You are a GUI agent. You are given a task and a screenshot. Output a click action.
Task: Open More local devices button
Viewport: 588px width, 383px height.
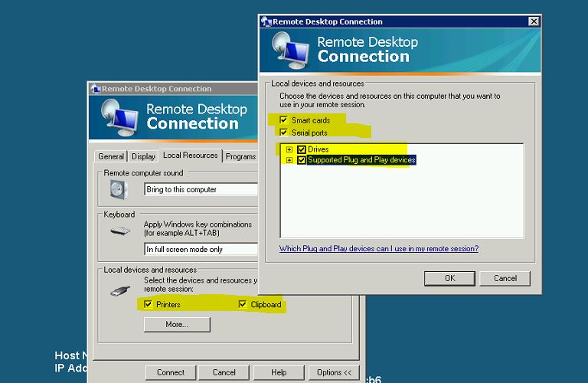[x=177, y=325]
